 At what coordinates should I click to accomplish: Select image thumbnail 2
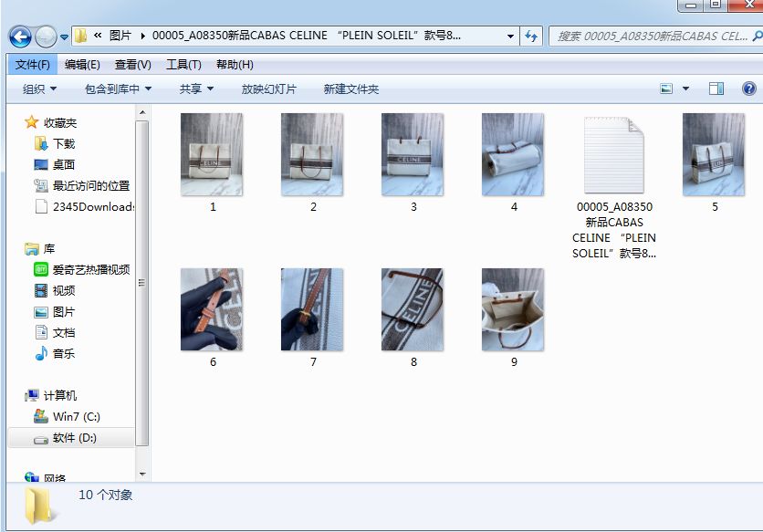[x=312, y=155]
